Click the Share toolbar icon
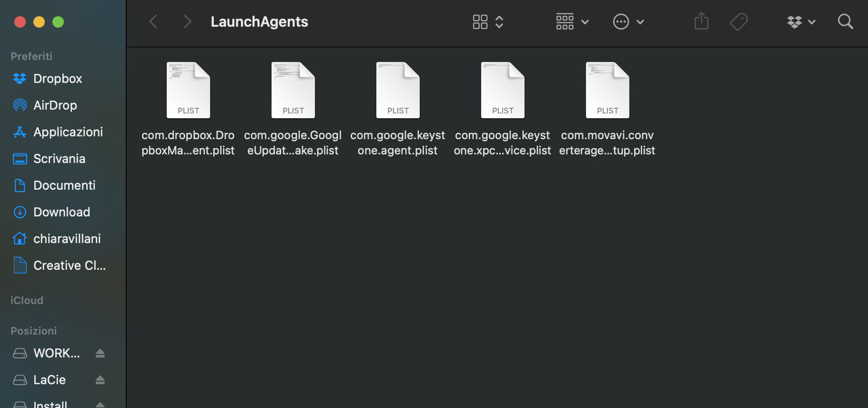Screen dimensions: 868x408 [x=701, y=21]
